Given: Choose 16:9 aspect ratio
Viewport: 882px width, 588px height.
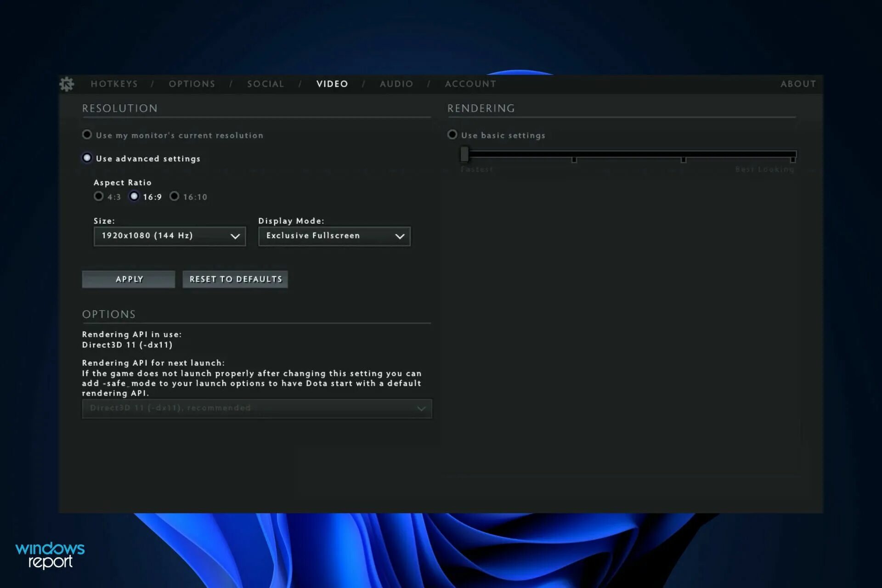Looking at the screenshot, I should pyautogui.click(x=134, y=196).
